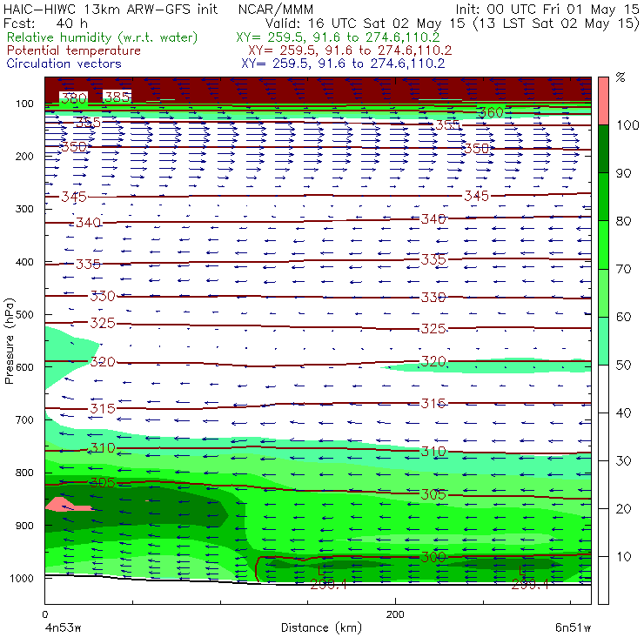Click the red "Potential temperature" legend label
The height and width of the screenshot is (644, 644).
pos(74,50)
